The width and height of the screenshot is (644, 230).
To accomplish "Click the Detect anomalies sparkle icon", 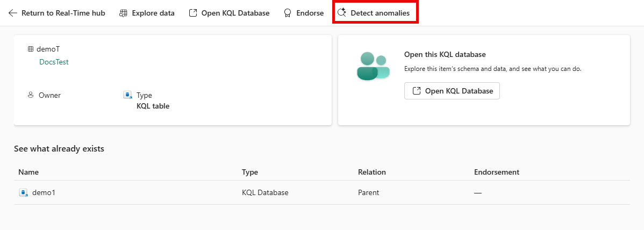I will 341,13.
